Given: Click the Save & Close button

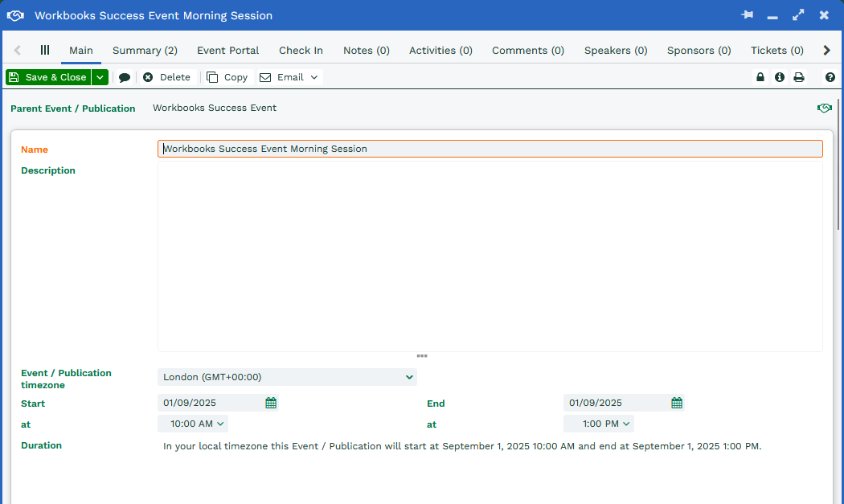Looking at the screenshot, I should point(49,77).
